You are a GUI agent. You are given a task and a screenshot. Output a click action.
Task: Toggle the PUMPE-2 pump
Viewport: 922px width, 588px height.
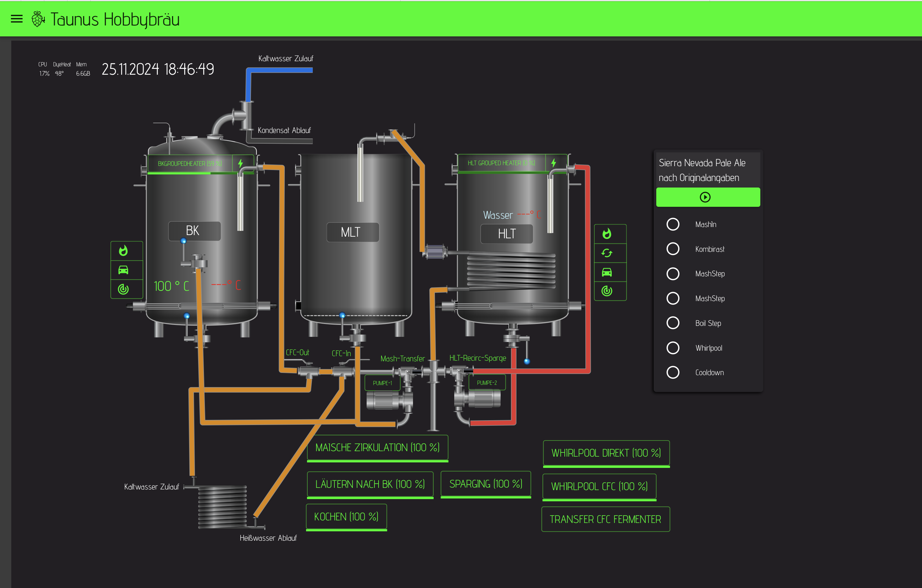click(487, 383)
